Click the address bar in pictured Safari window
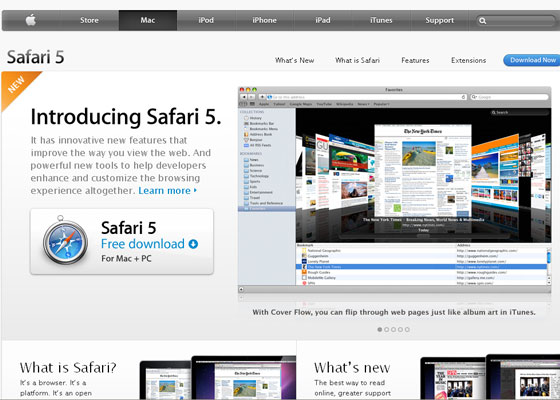Viewport: 560px width, 400px height. pyautogui.click(x=367, y=97)
